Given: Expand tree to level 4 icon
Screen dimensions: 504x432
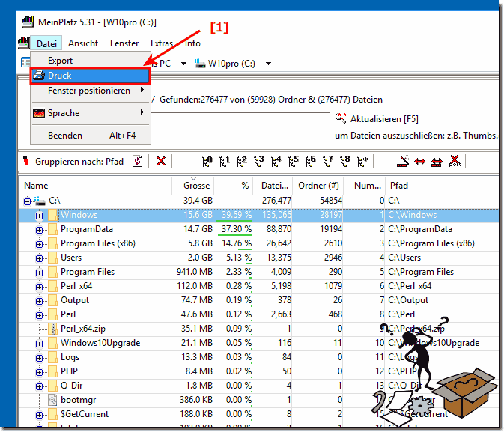Looking at the screenshot, I should tap(276, 161).
